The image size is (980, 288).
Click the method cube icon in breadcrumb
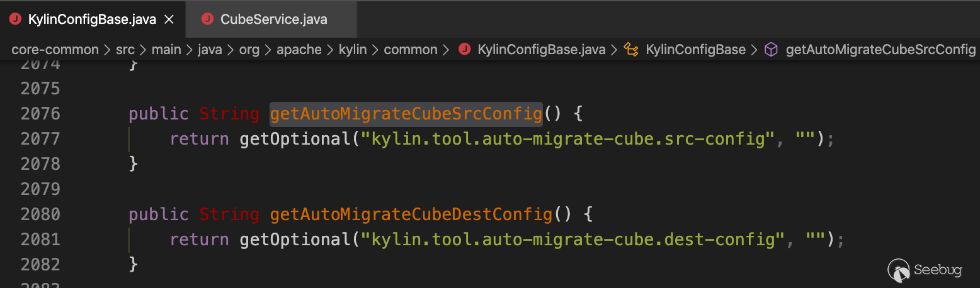click(771, 50)
